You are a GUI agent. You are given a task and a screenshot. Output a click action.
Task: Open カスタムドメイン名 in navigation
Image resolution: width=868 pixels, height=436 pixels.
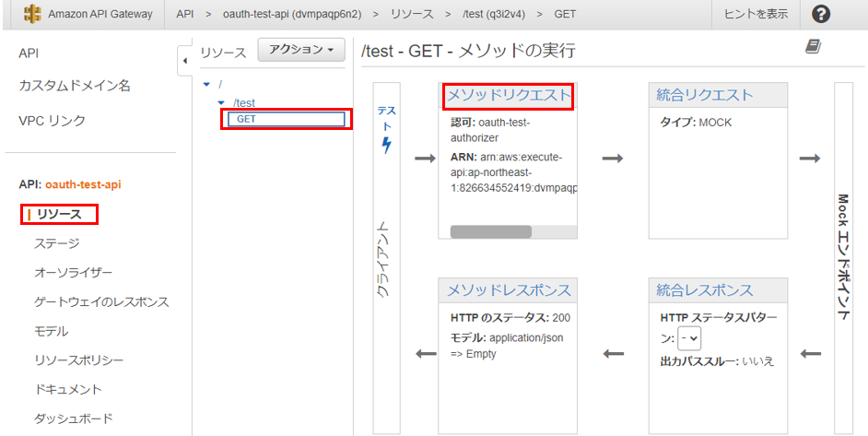[75, 86]
